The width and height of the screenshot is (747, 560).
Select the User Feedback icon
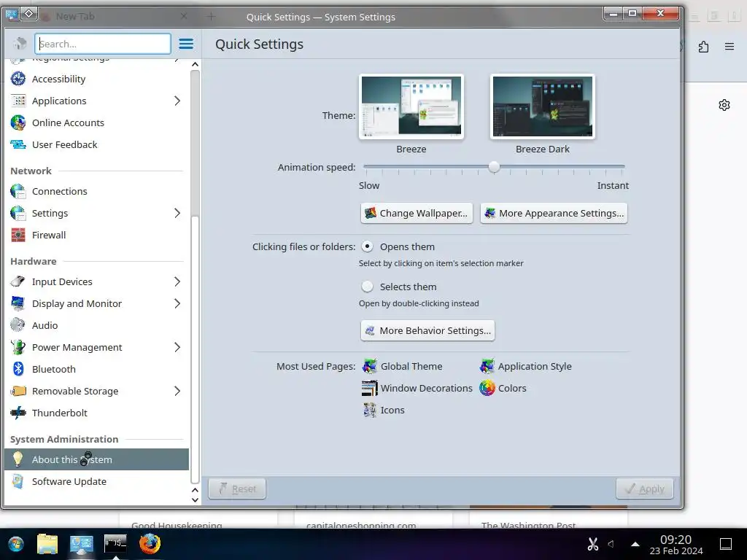click(18, 145)
